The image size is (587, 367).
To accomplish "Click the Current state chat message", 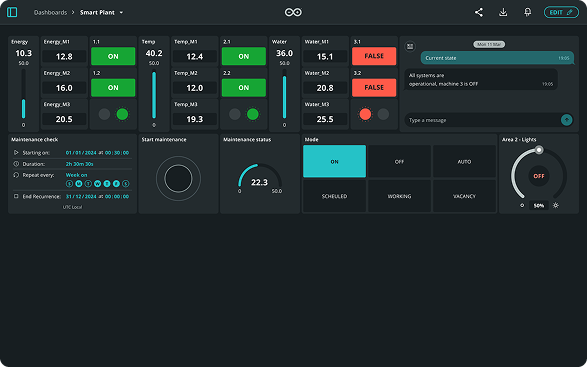I will (497, 58).
